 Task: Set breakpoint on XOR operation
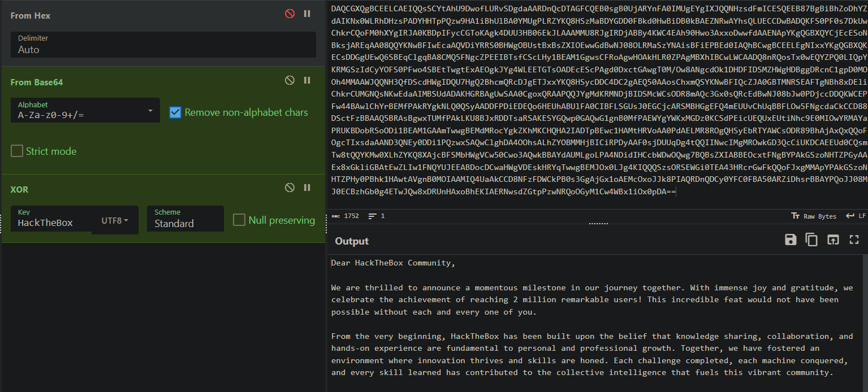point(307,188)
